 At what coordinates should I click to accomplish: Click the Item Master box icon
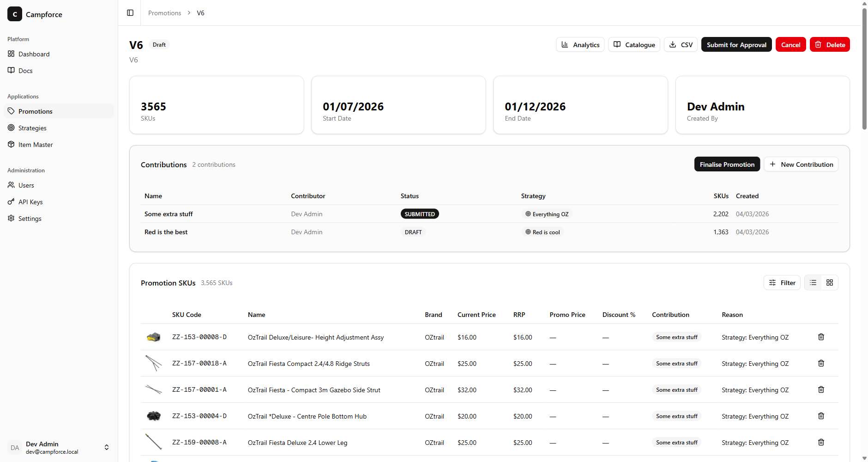click(11, 144)
